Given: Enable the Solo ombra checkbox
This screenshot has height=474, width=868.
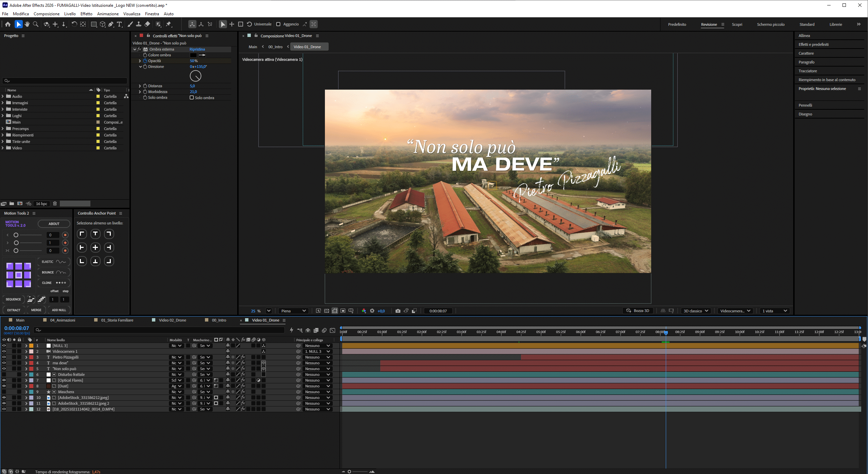Looking at the screenshot, I should pyautogui.click(x=192, y=97).
